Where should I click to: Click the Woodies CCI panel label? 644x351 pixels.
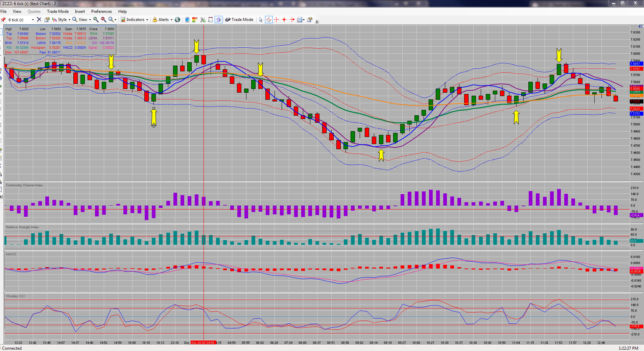(15, 296)
